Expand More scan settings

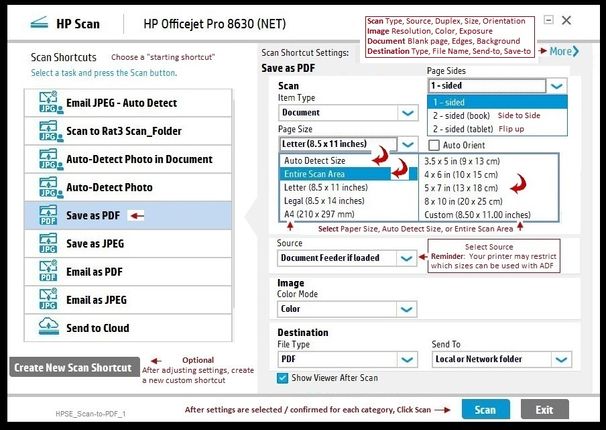coord(564,51)
